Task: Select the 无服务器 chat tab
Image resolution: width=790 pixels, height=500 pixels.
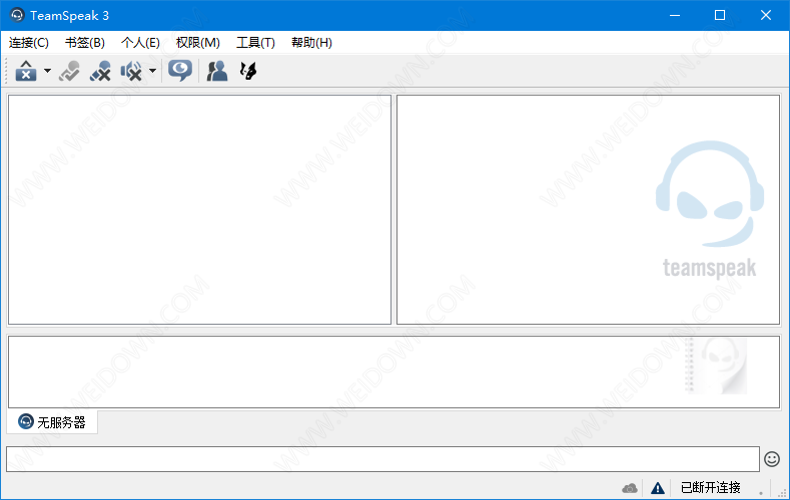Action: 52,422
